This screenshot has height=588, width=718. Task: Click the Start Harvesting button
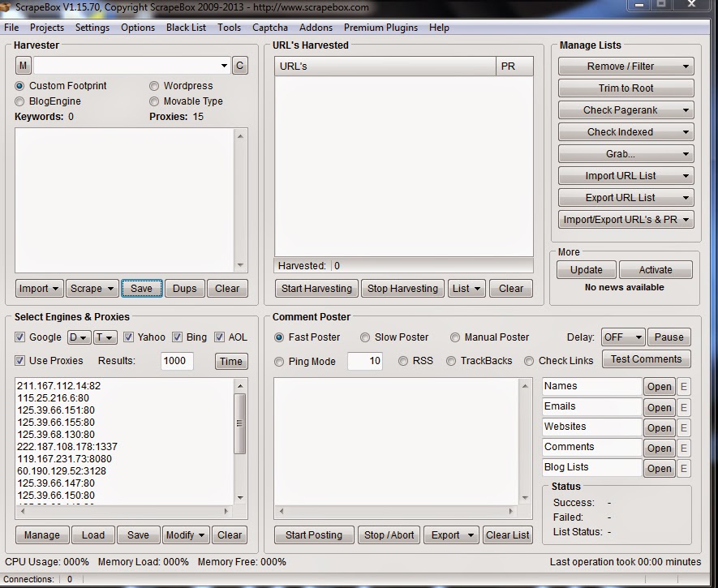pos(316,288)
